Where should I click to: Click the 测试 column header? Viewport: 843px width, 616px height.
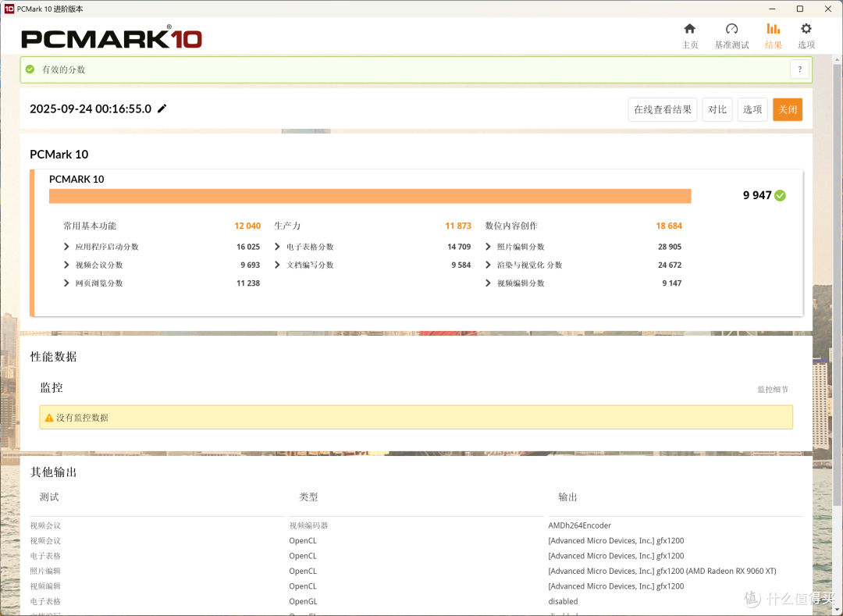coord(49,497)
